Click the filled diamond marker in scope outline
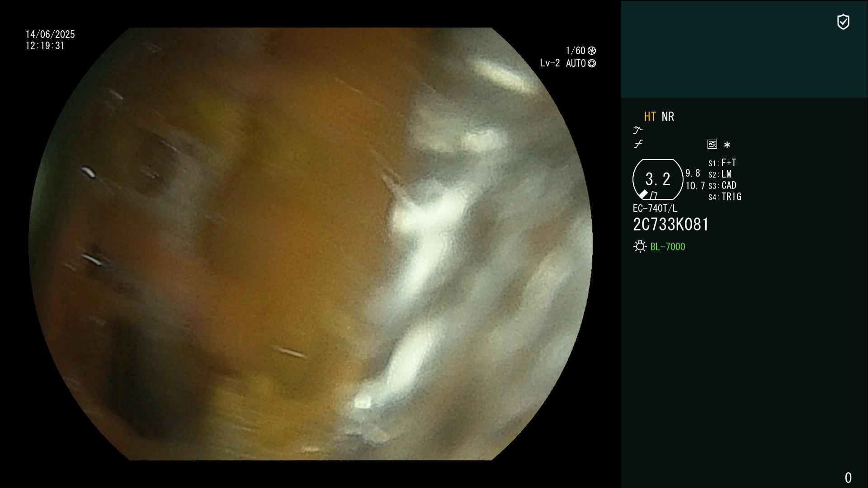Screen dimensions: 868x488 pos(643,194)
